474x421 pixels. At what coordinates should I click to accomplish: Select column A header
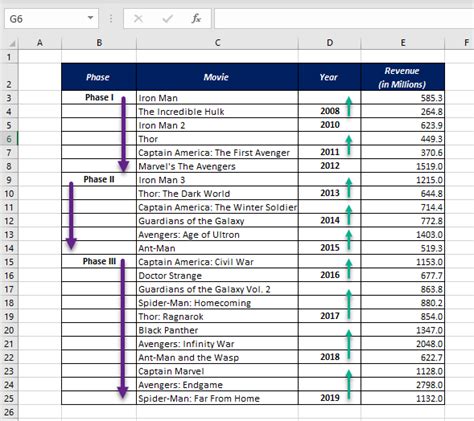click(40, 43)
